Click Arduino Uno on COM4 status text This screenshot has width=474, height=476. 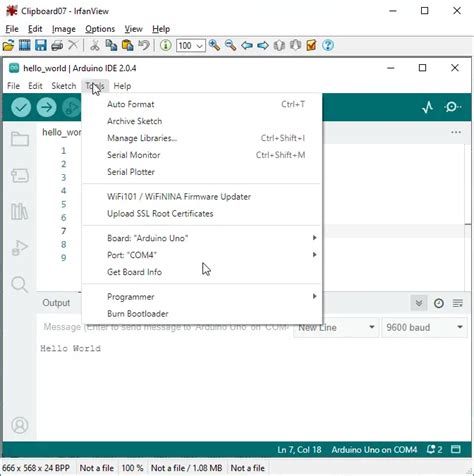374,450
